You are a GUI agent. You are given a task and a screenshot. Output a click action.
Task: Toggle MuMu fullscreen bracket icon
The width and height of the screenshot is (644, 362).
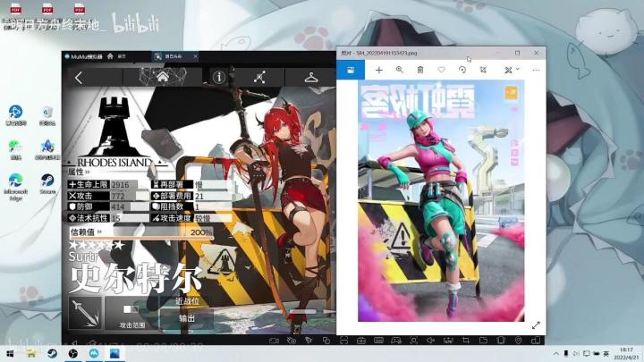click(343, 341)
